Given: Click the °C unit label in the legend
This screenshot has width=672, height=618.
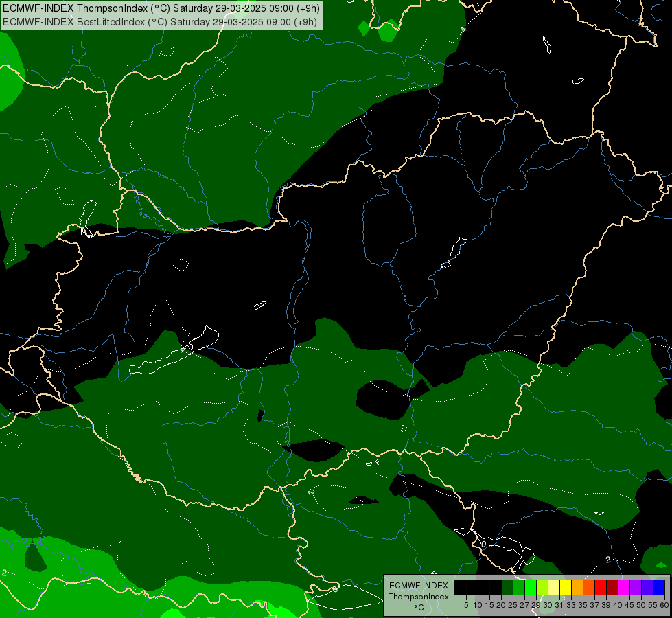Looking at the screenshot, I should click(419, 607).
